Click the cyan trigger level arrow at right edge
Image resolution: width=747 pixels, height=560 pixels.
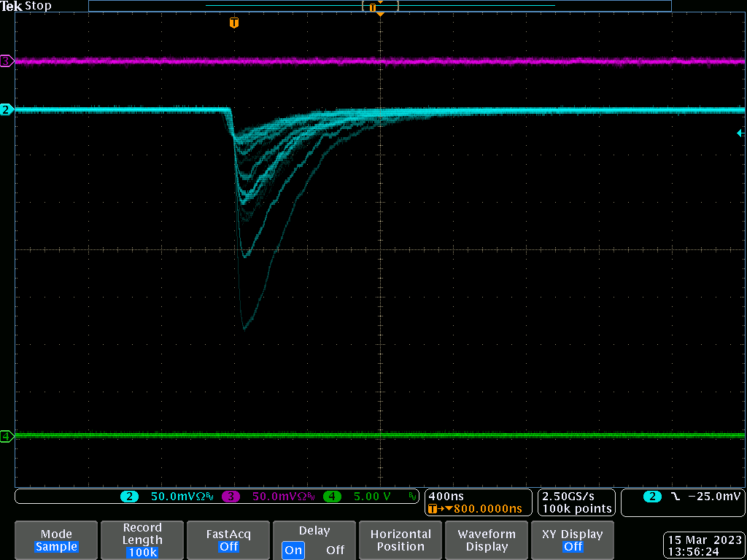click(x=740, y=133)
